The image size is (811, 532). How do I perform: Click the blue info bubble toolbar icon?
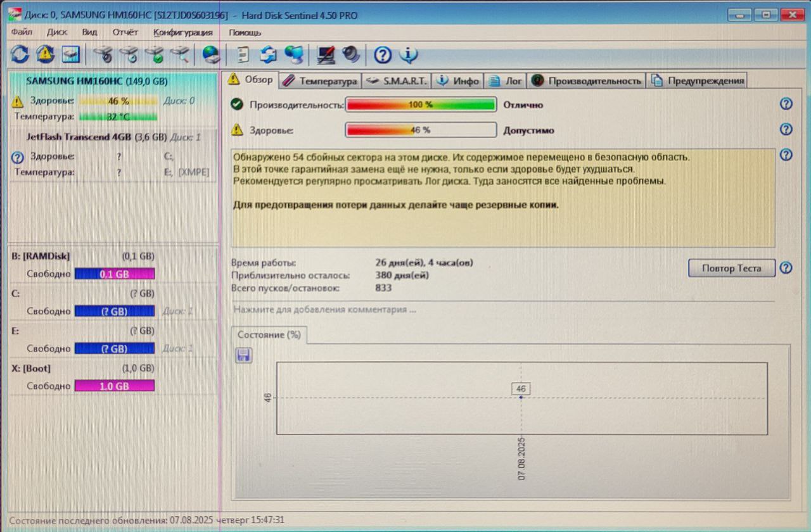click(x=409, y=55)
